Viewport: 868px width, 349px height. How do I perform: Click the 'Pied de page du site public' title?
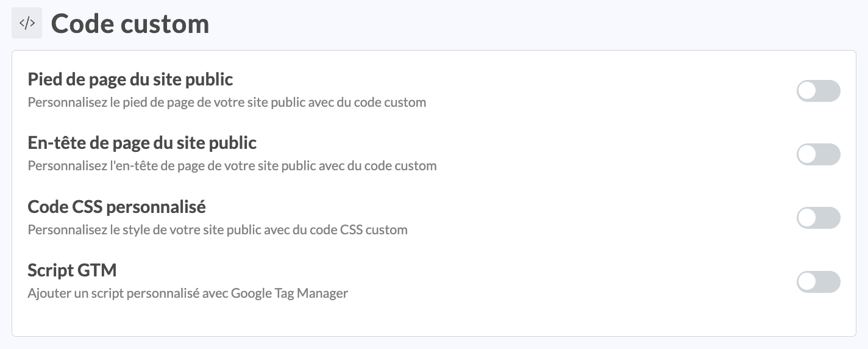[x=130, y=79]
